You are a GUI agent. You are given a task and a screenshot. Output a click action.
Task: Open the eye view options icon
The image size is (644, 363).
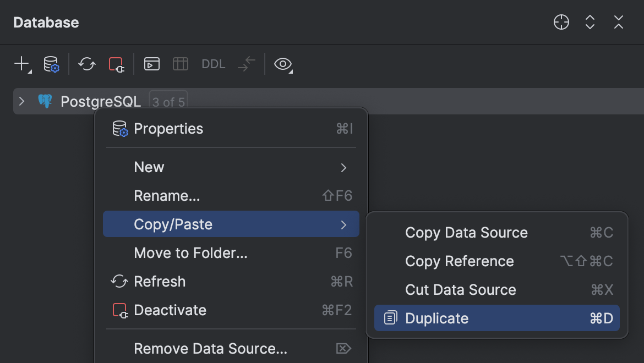point(282,64)
